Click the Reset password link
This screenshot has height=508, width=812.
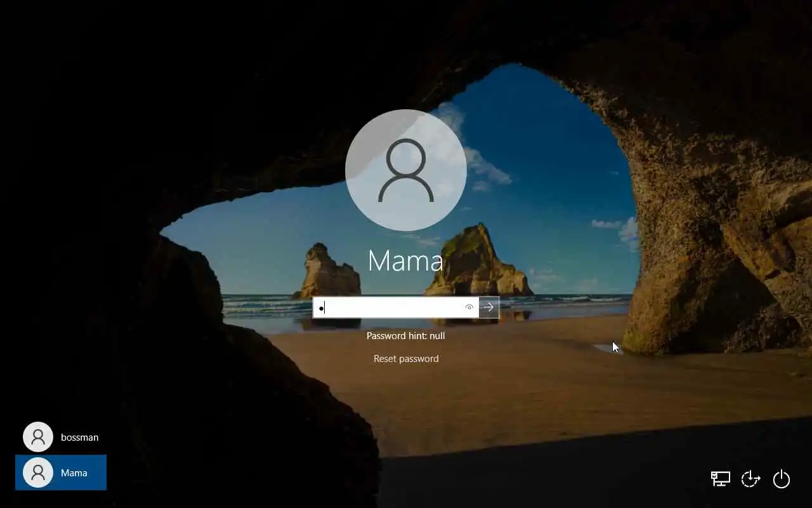[406, 359]
